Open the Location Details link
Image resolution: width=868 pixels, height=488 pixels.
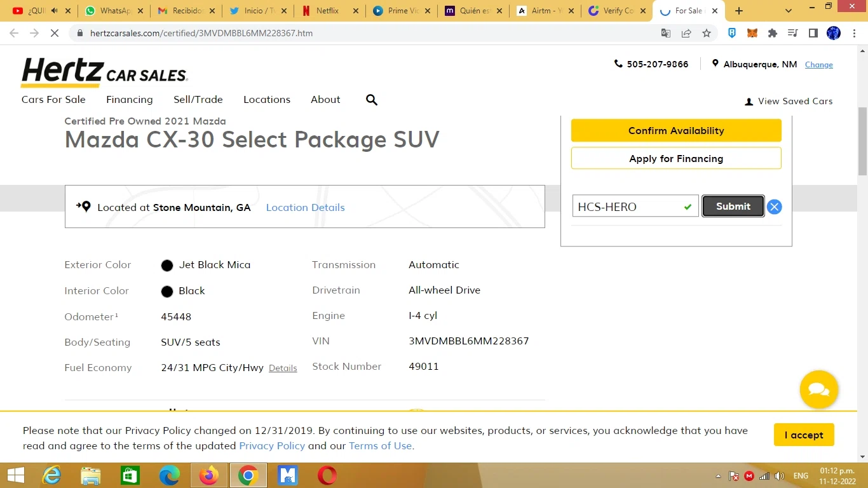coord(305,208)
